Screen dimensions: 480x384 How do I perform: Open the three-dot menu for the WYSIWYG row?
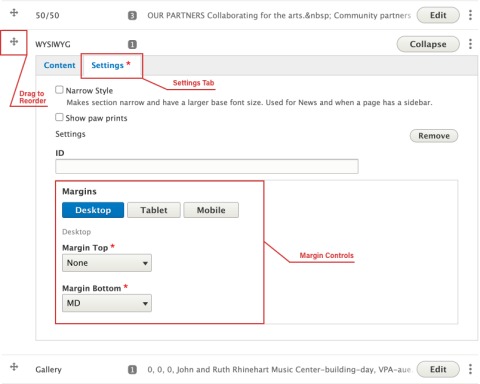[x=470, y=44]
